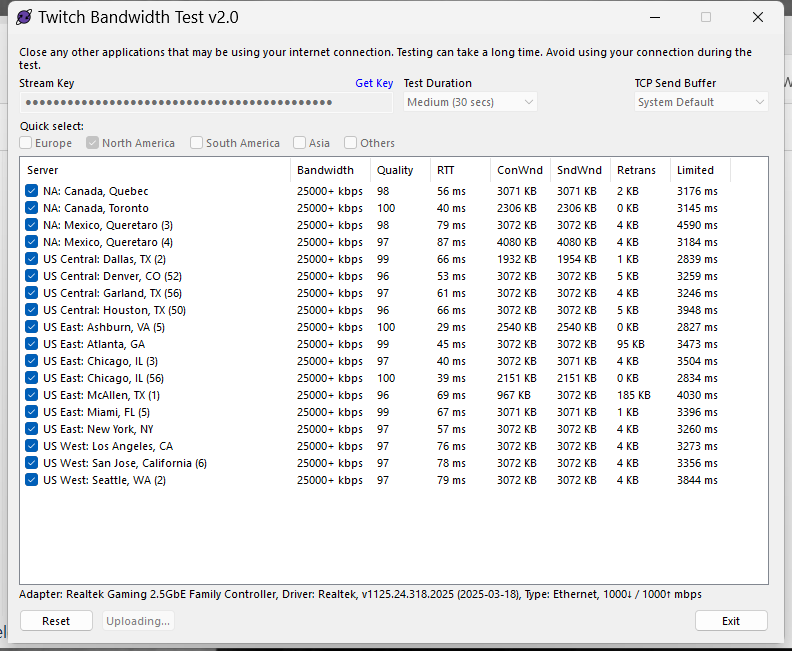The height and width of the screenshot is (651, 792).
Task: Select the 967 KB ConWnd value
Action: coord(513,395)
